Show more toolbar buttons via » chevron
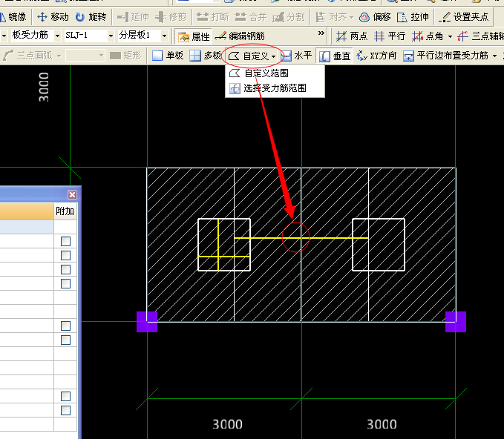Image resolution: width=504 pixels, height=439 pixels. click(321, 33)
